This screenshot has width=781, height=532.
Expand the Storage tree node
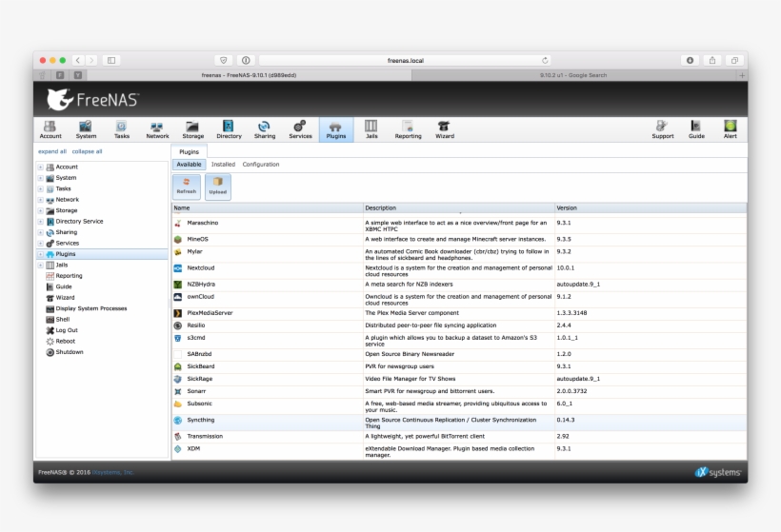tap(40, 211)
